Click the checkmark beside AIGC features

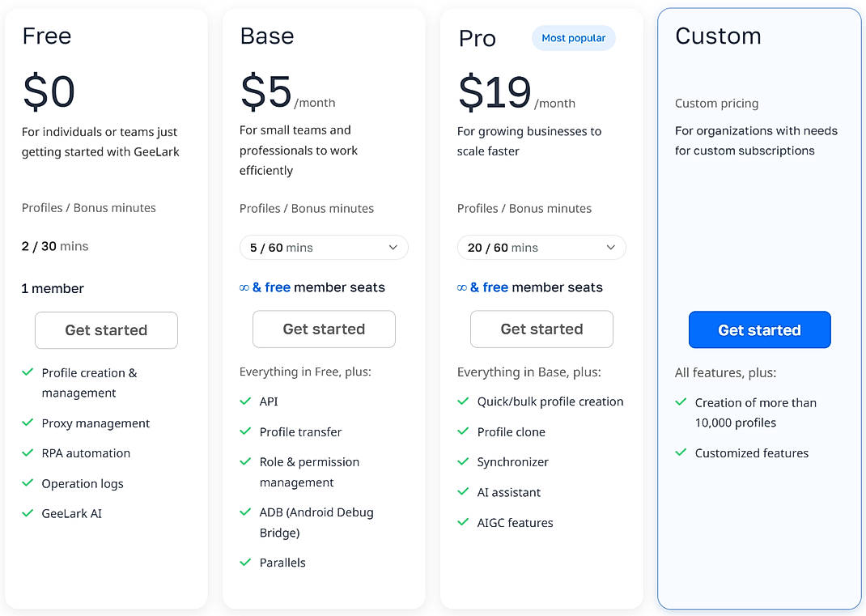(463, 521)
